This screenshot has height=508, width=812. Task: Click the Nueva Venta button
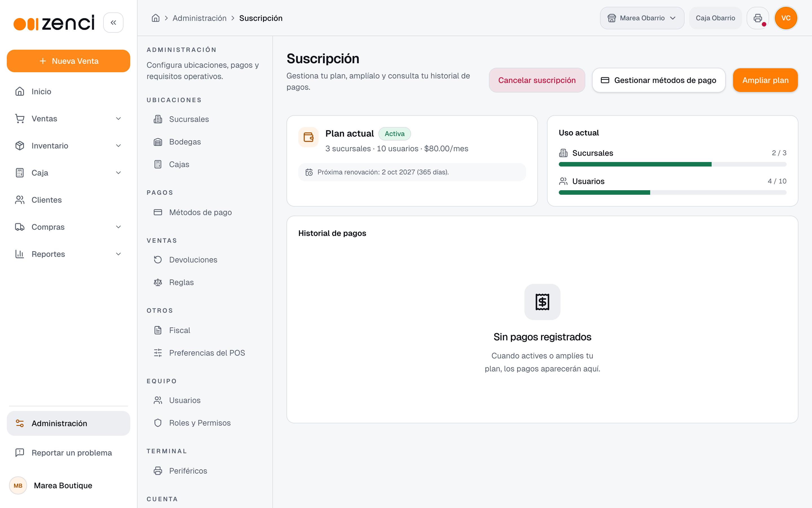(x=69, y=61)
